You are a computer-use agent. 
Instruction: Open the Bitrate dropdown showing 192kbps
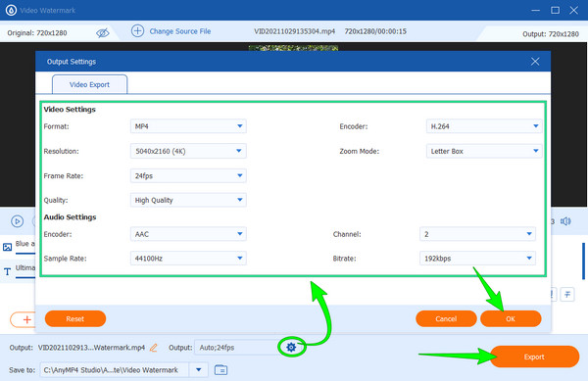click(477, 259)
